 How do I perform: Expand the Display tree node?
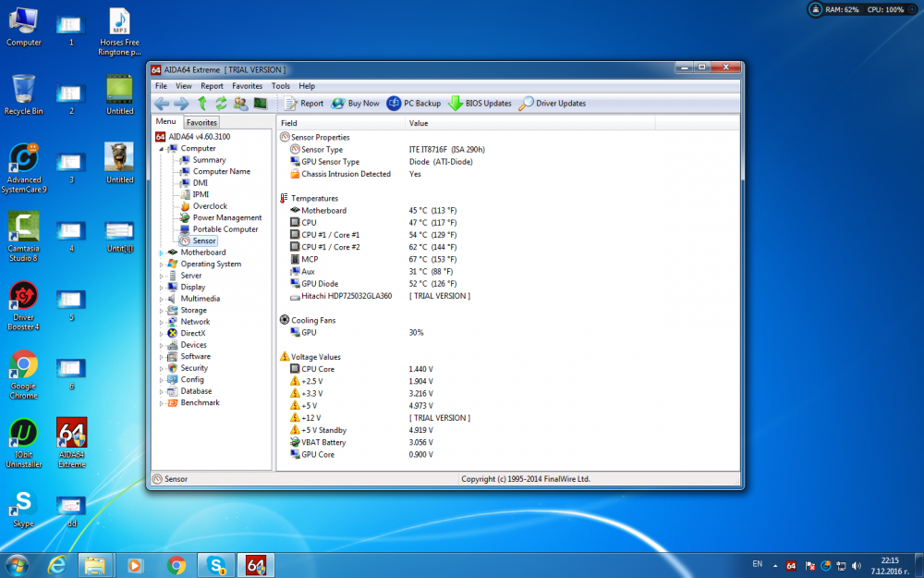coord(161,288)
